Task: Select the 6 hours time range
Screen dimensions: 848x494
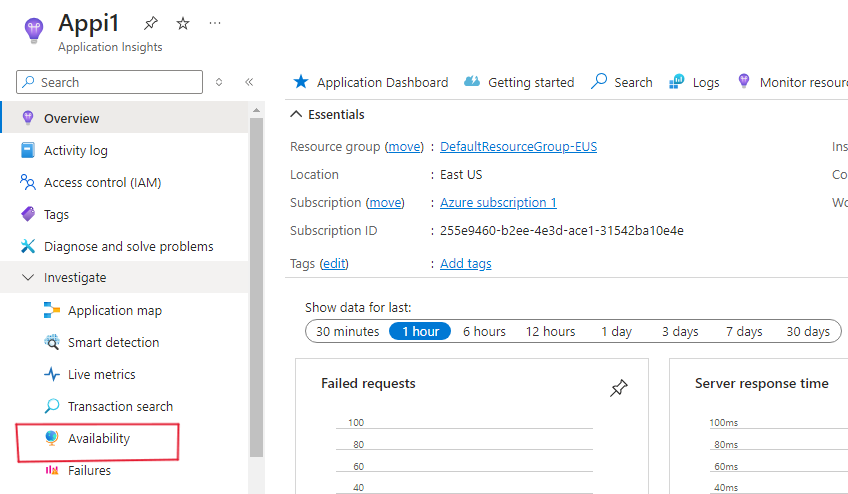Action: [484, 331]
